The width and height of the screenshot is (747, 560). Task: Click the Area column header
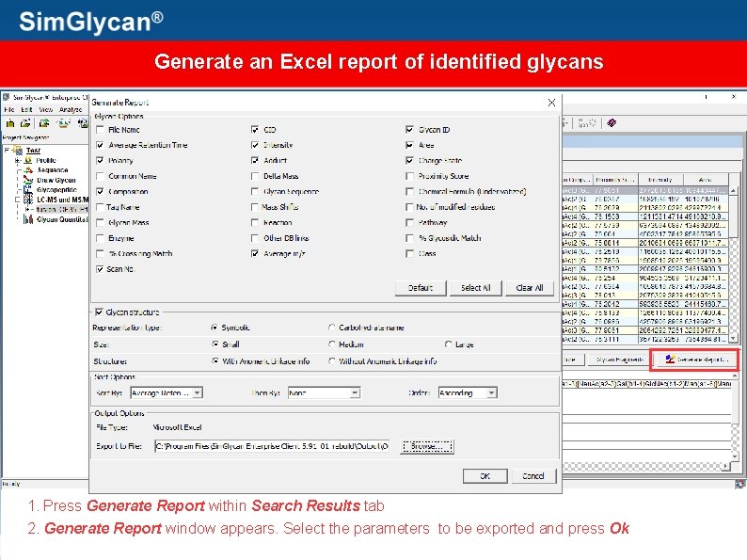[x=706, y=180]
